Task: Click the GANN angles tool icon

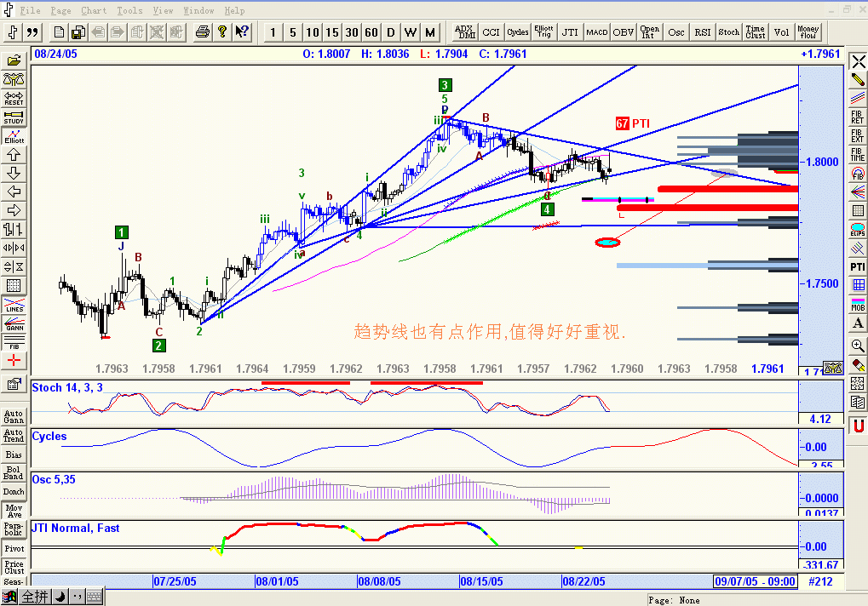Action: [14, 324]
